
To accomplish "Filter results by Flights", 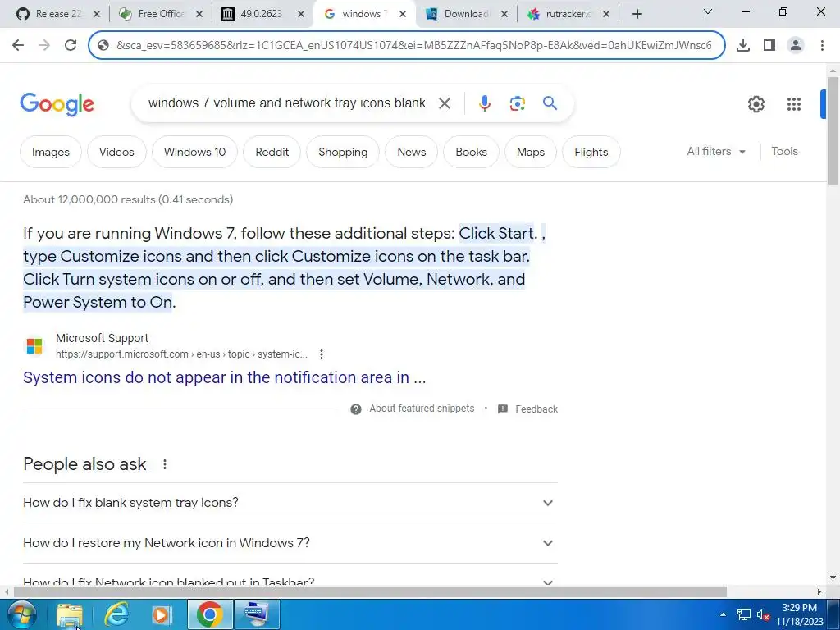I will [591, 152].
